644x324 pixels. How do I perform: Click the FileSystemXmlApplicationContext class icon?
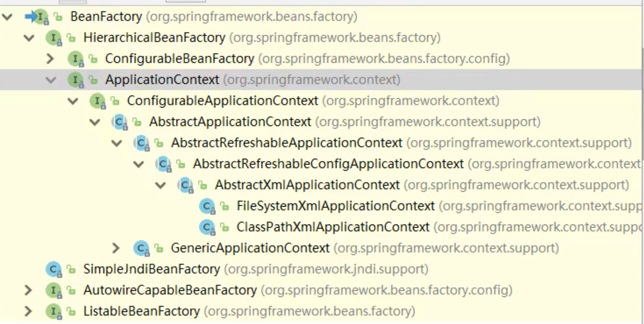[x=207, y=206]
